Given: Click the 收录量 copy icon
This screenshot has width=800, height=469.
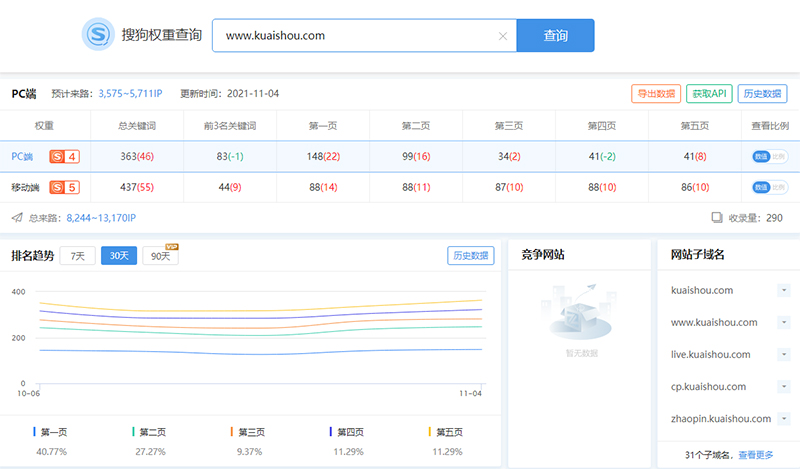Looking at the screenshot, I should [x=717, y=218].
